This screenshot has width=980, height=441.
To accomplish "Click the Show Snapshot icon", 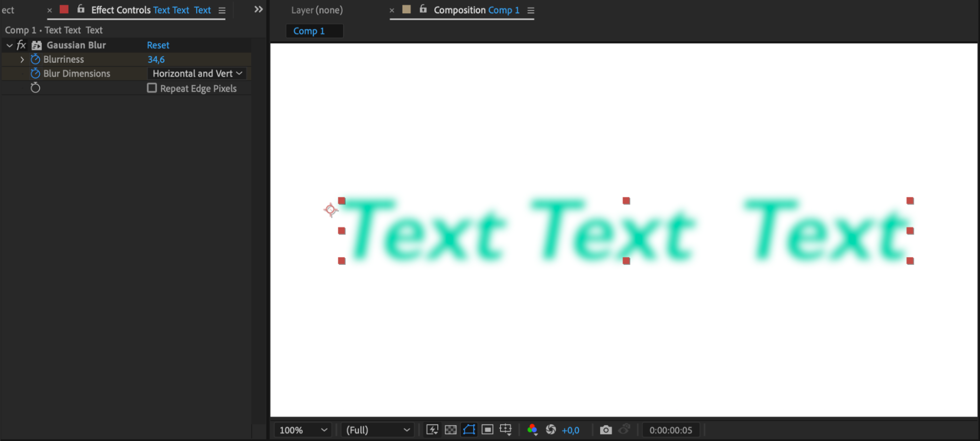I will [624, 429].
